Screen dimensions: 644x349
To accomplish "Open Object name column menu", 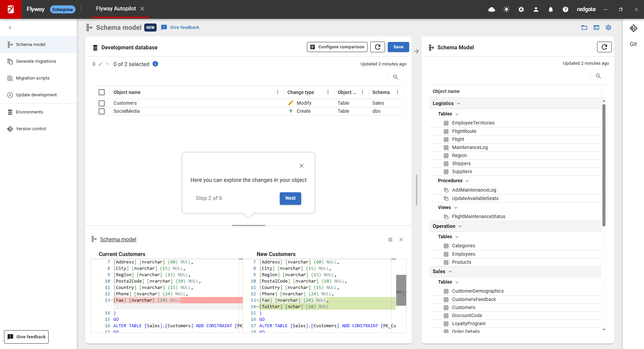I will [278, 92].
